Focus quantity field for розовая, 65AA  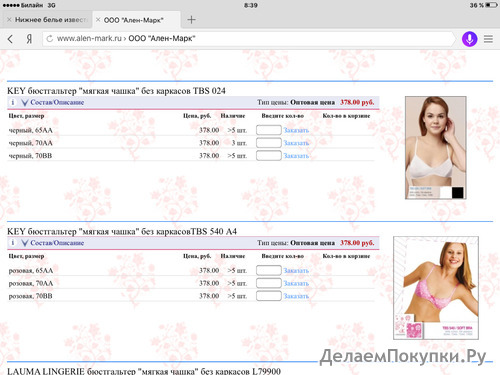(269, 270)
